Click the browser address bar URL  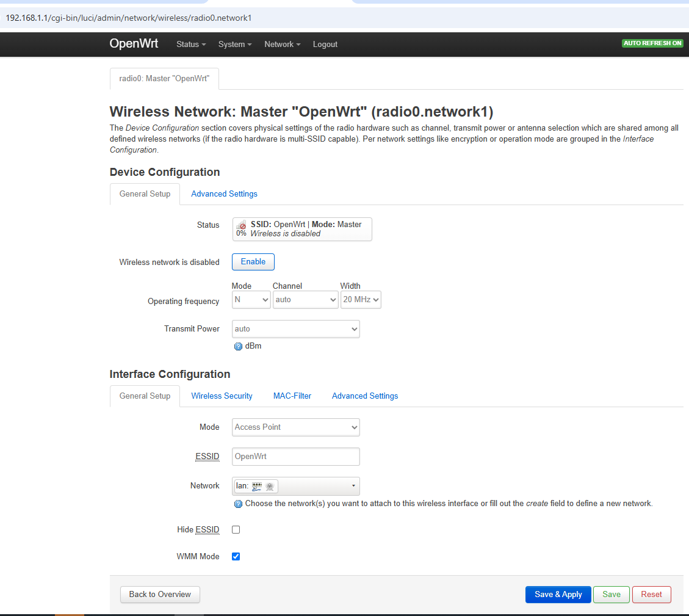128,18
